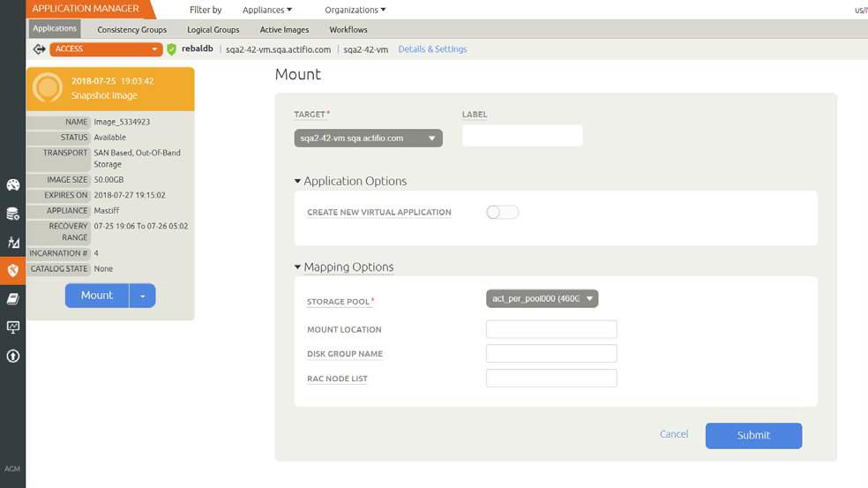
Task: Click the 50.00GB image size value
Action: point(108,180)
